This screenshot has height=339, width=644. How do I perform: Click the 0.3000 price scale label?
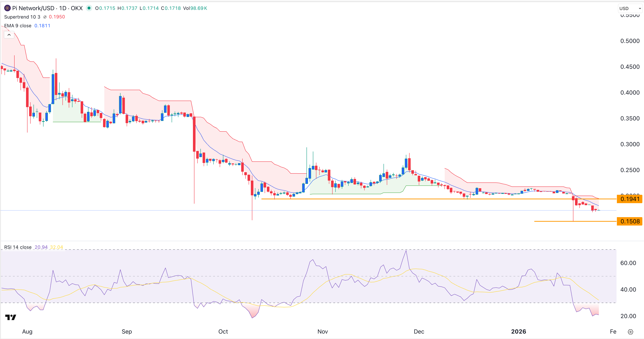[630, 144]
